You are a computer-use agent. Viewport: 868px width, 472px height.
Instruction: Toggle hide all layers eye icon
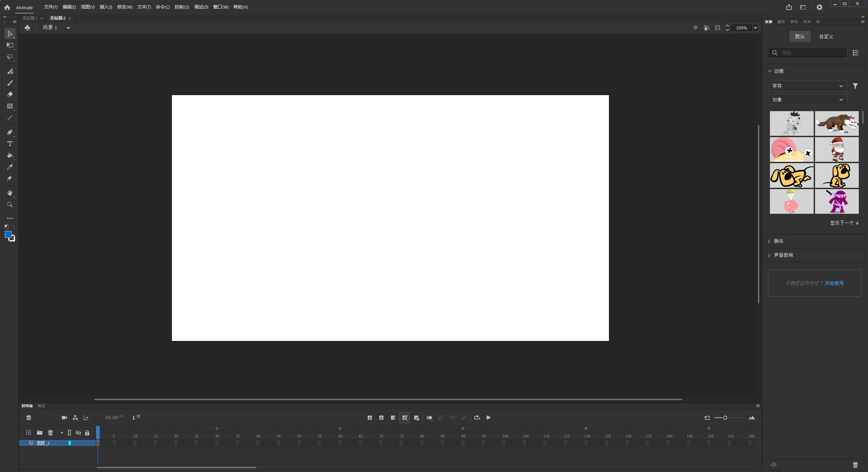pyautogui.click(x=78, y=433)
